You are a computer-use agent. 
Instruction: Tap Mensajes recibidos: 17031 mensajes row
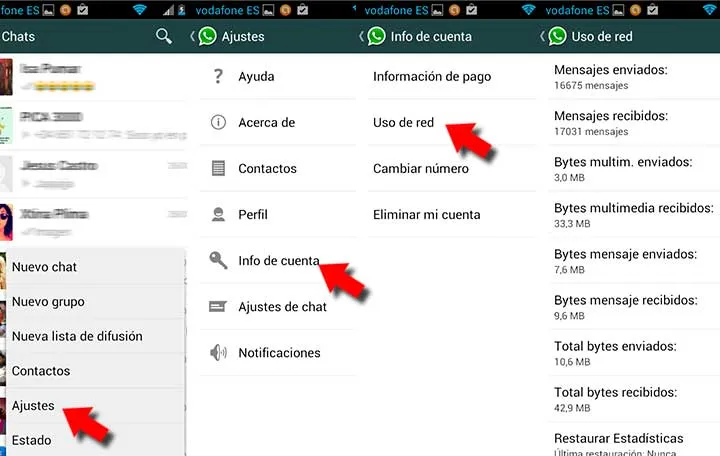(x=634, y=123)
